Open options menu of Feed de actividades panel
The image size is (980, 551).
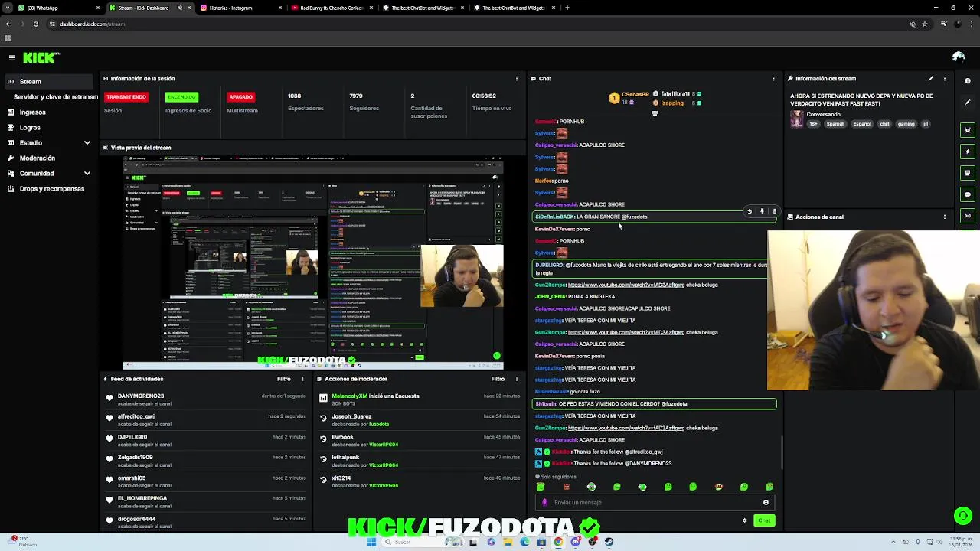click(x=302, y=379)
